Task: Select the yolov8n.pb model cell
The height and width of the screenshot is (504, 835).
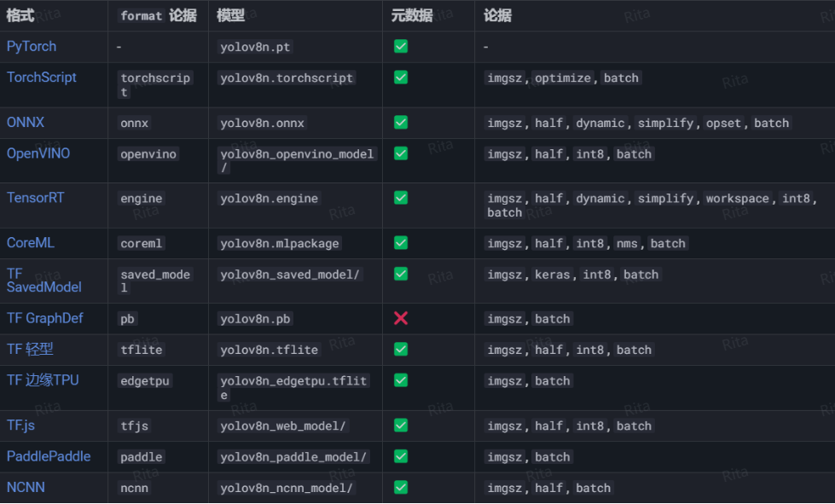Action: (x=255, y=319)
